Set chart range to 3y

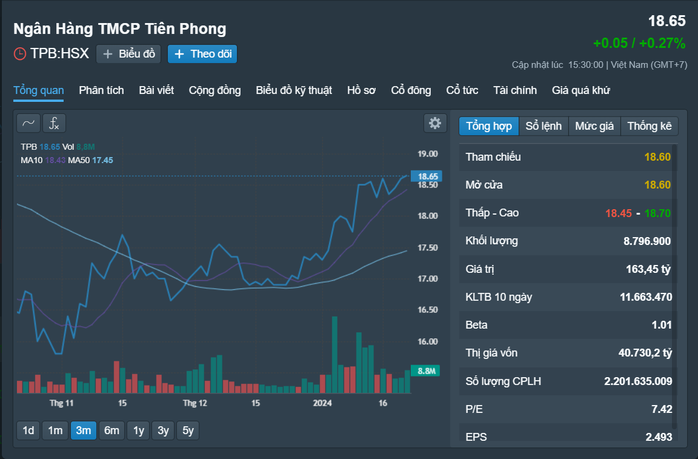coord(163,431)
